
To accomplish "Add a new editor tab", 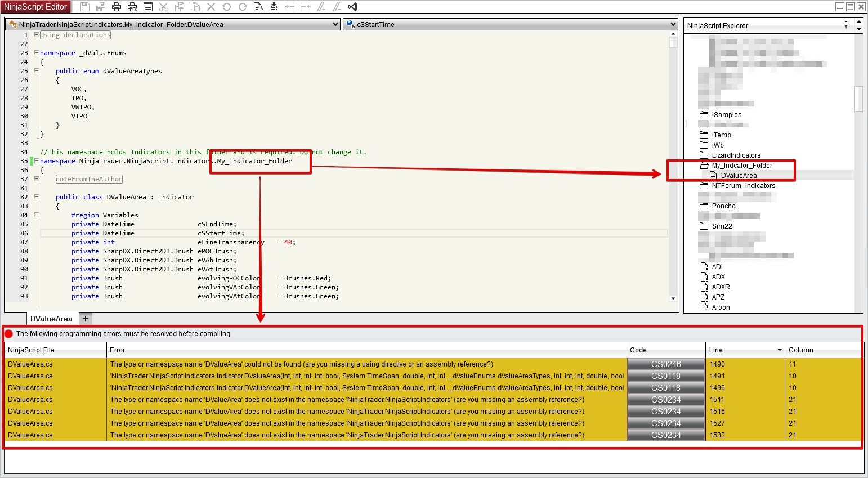I will coord(86,319).
